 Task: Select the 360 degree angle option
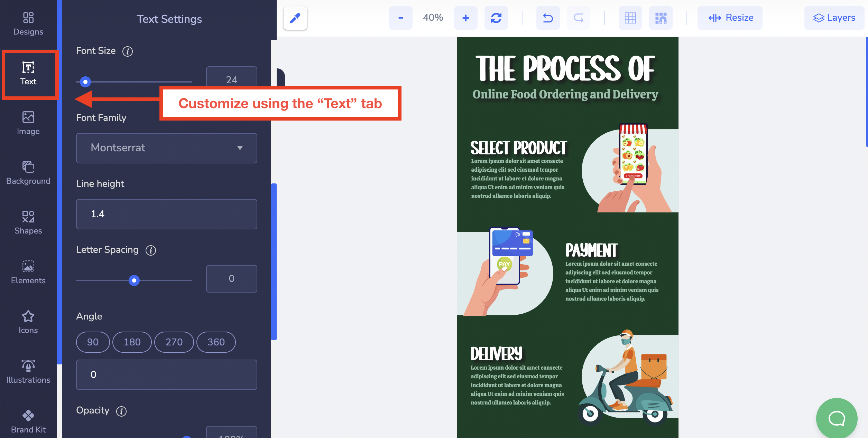[x=216, y=342]
